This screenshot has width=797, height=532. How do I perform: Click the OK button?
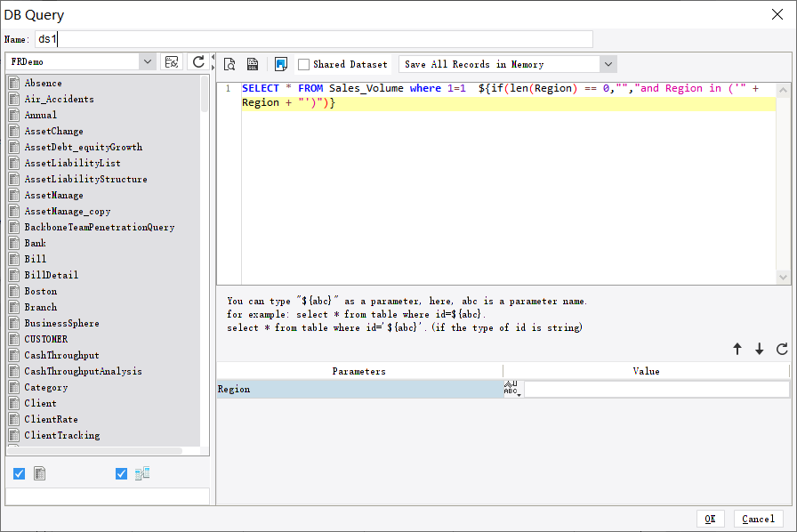click(x=710, y=519)
